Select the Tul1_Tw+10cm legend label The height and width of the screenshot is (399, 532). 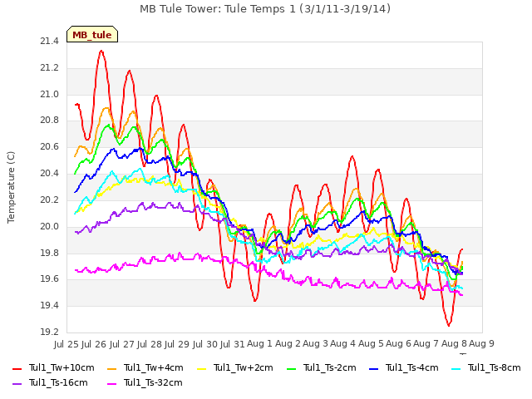[x=62, y=367]
